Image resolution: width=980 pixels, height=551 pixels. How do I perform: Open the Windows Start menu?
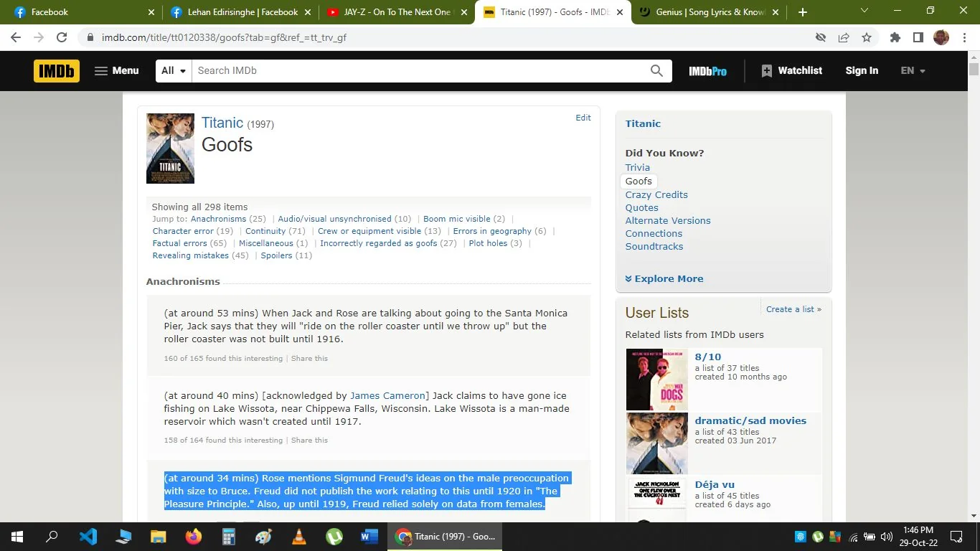pos(17,537)
